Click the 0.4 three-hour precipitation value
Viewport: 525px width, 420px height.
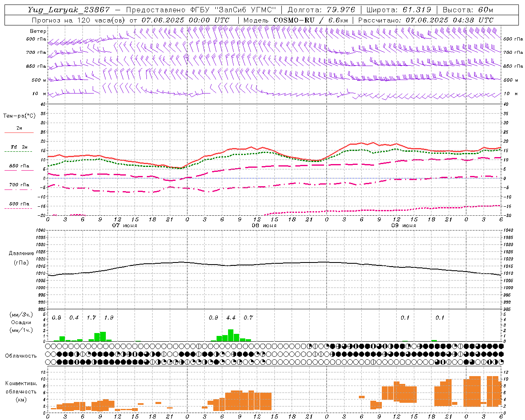[74, 318]
